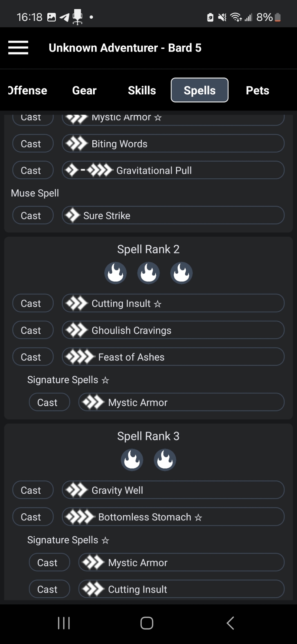297x644 pixels.
Task: Open Gravity Well spell details
Action: pos(173,490)
